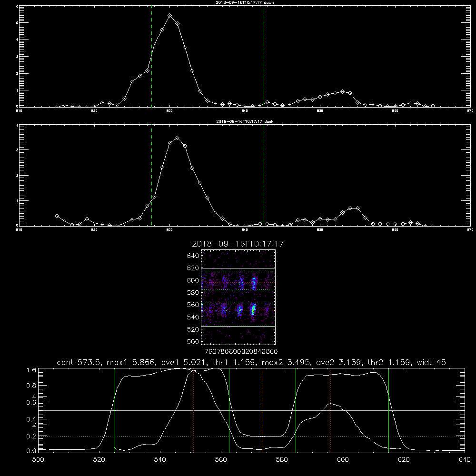Click x-axis label 500 of bottom plot
This screenshot has width=476, height=476.
tap(38, 460)
